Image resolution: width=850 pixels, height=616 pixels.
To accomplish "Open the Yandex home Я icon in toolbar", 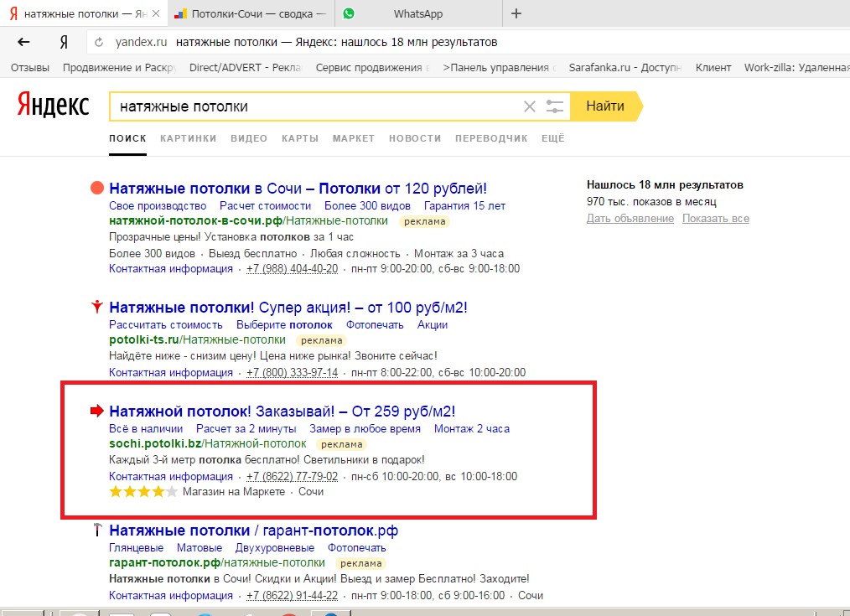I will (64, 42).
